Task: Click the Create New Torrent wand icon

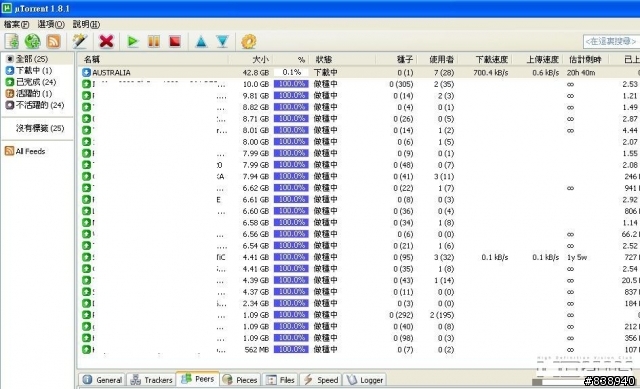Action: [80, 41]
